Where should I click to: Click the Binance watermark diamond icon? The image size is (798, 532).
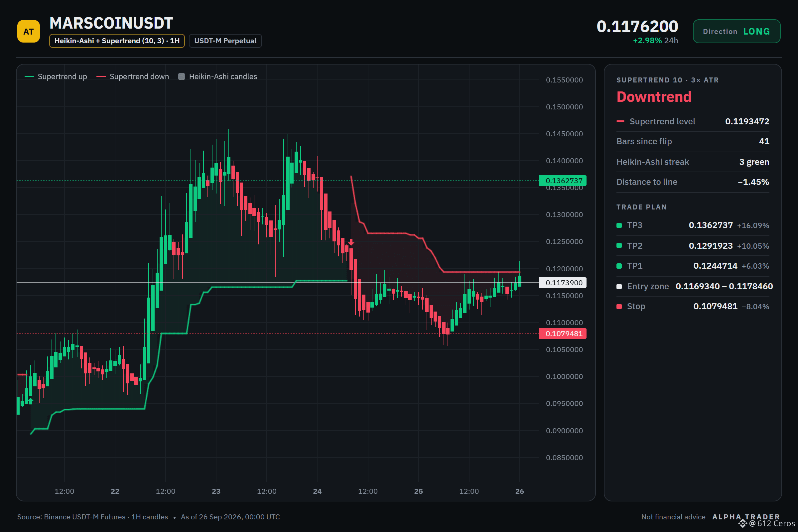(x=742, y=523)
